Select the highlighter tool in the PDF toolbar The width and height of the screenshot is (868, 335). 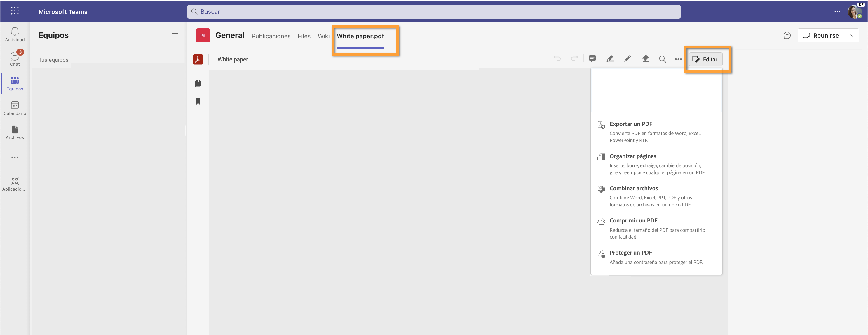coord(610,59)
